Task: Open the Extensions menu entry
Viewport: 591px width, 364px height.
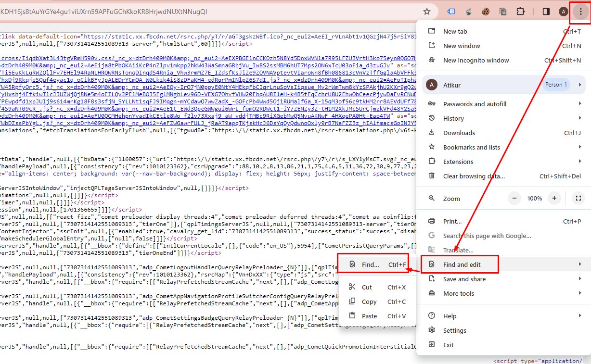Action: (x=503, y=162)
